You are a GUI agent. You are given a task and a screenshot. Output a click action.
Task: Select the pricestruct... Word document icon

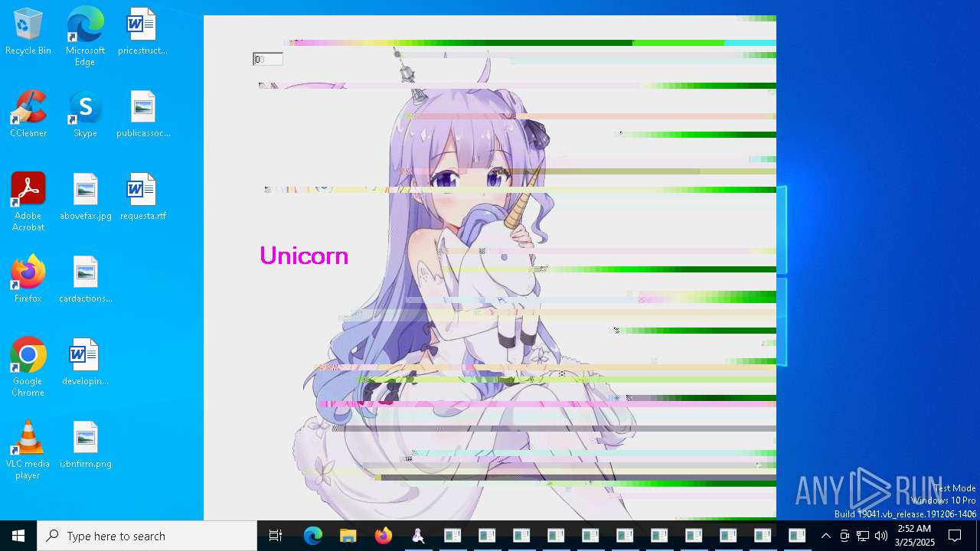point(142,31)
